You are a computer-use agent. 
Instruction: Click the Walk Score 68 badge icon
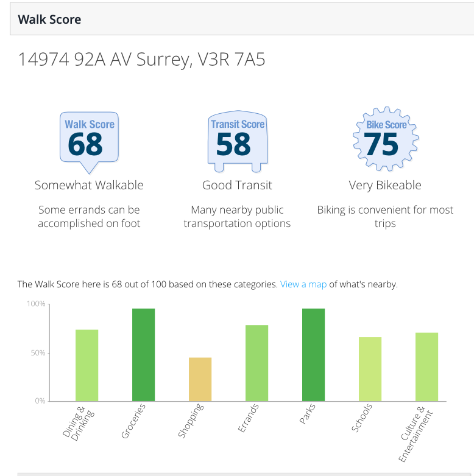coord(89,142)
